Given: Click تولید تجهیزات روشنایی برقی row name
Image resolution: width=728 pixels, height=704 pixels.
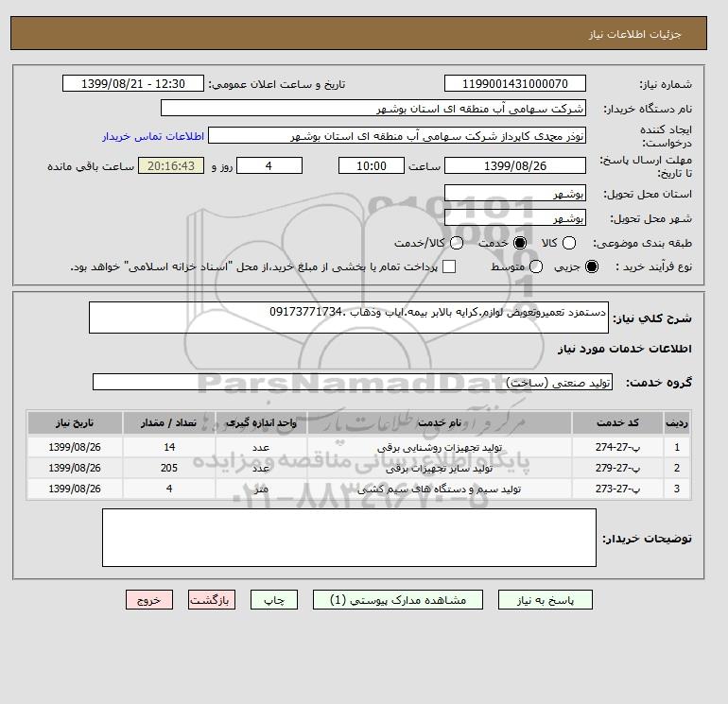Looking at the screenshot, I should coord(440,447).
